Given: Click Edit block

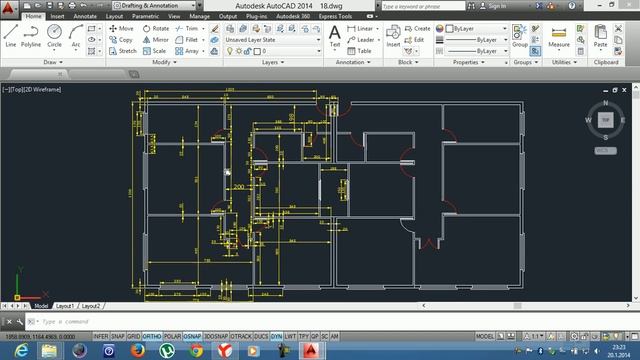Looking at the screenshot, I should [414, 40].
